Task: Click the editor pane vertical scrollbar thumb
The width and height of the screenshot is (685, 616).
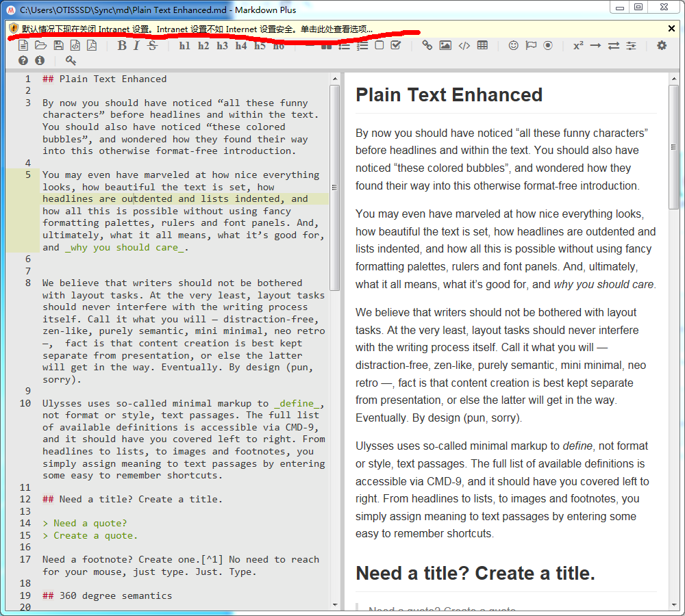Action: tap(335, 185)
